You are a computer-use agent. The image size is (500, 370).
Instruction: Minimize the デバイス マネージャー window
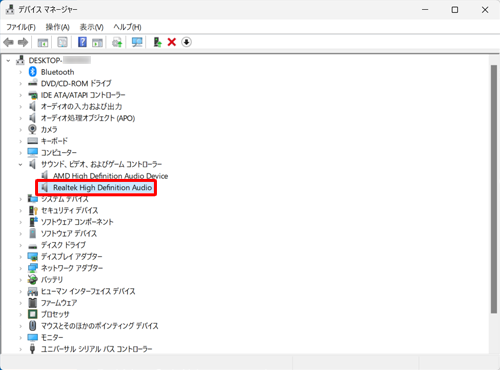pos(425,10)
